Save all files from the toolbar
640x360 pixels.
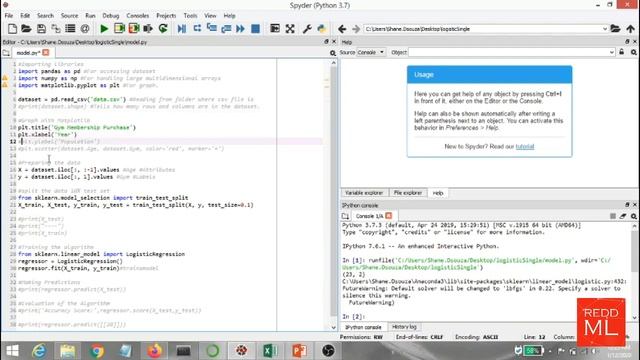[x=56, y=29]
